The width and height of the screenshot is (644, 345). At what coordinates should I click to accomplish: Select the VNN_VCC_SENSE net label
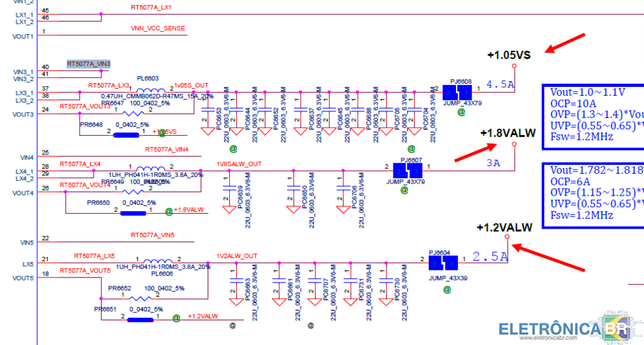pyautogui.click(x=158, y=28)
